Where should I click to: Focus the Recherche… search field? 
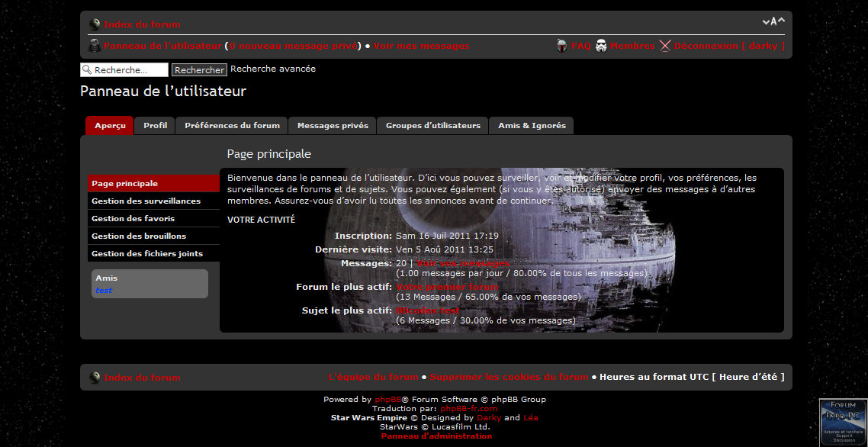(x=124, y=69)
